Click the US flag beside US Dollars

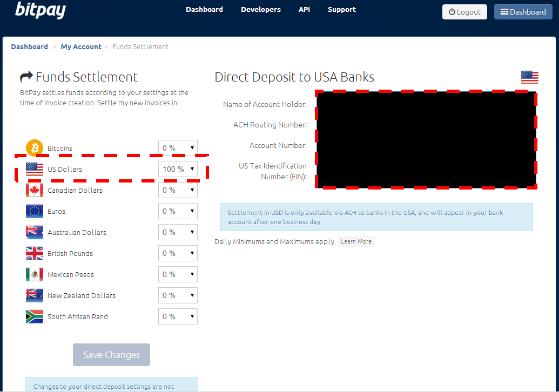pyautogui.click(x=35, y=169)
